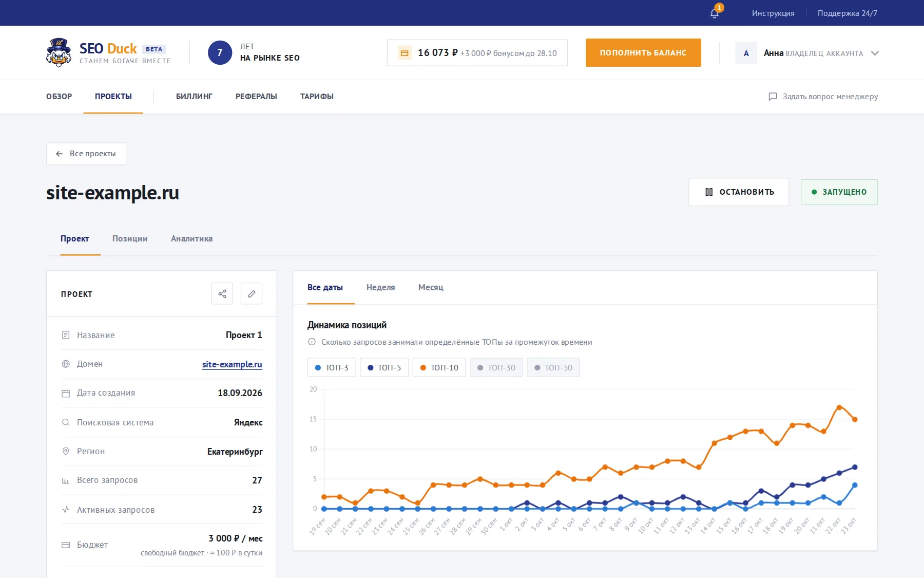Click the Название row icon

click(x=66, y=335)
